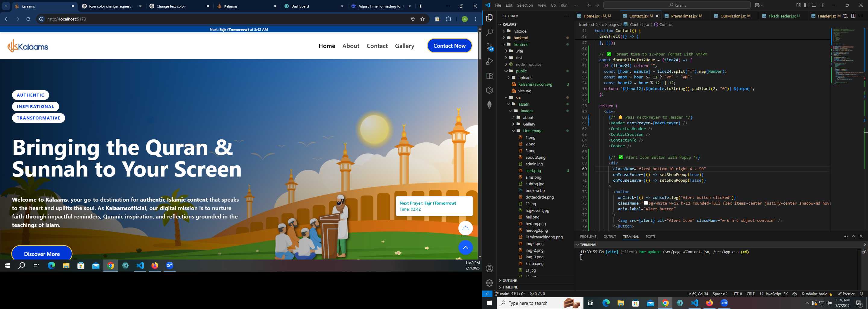Click the Open Changes compare icon in editor
This screenshot has height=309, width=868.
click(845, 16)
